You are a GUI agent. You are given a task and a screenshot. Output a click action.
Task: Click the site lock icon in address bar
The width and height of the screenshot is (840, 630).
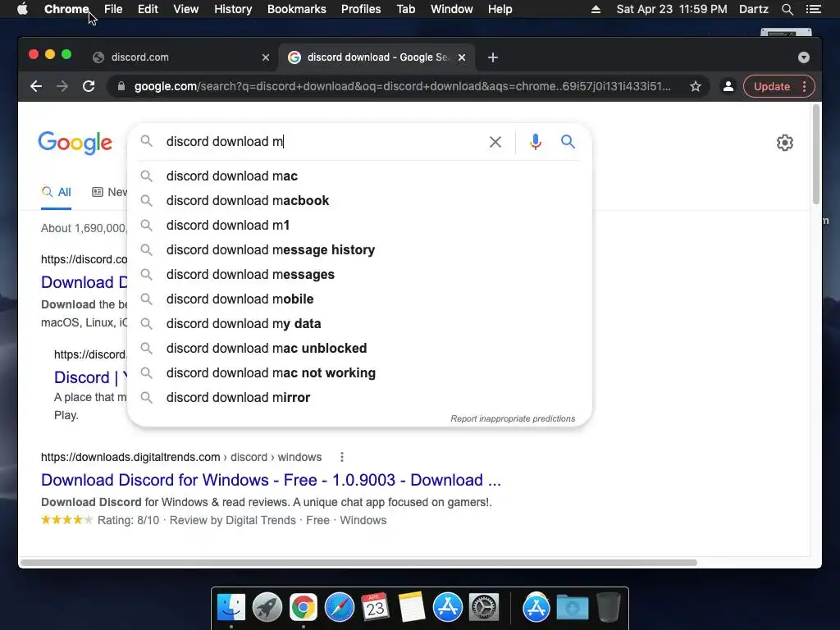[121, 86]
